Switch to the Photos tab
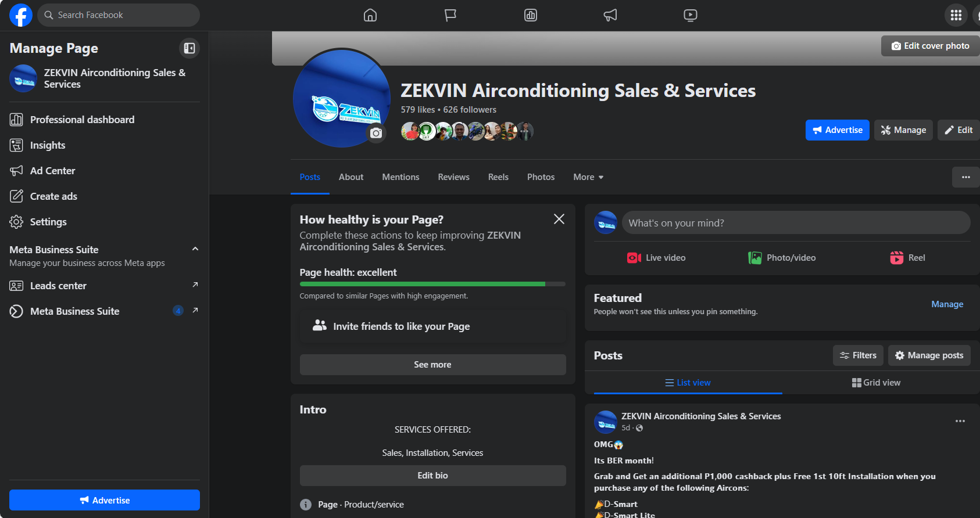 pyautogui.click(x=541, y=177)
